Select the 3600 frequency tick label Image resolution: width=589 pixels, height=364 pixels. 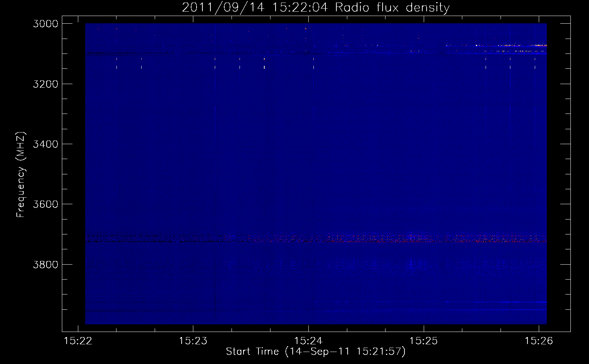coord(46,204)
